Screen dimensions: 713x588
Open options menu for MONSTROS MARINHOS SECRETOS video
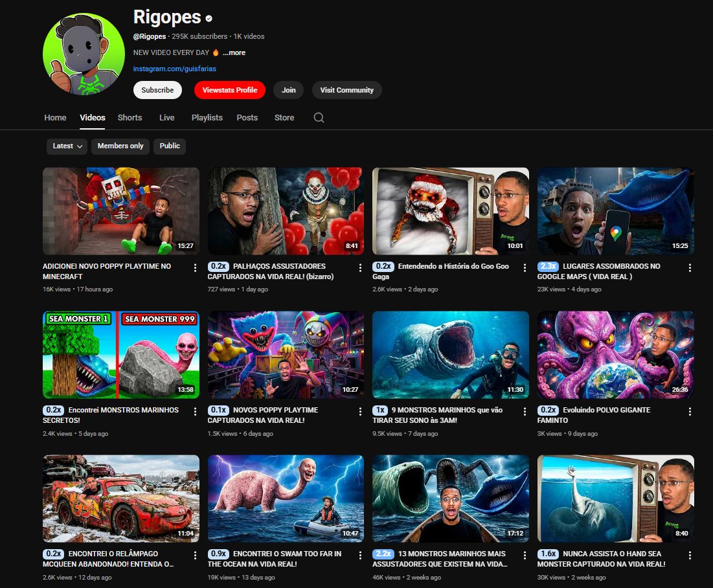click(195, 412)
